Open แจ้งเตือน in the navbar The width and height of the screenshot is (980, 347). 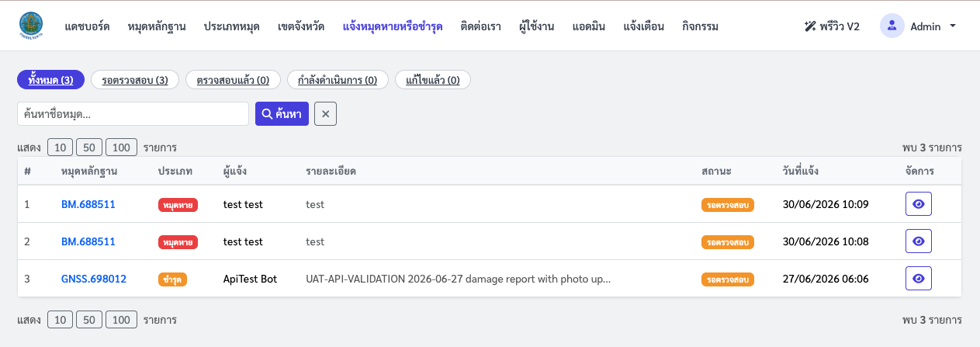pyautogui.click(x=644, y=26)
